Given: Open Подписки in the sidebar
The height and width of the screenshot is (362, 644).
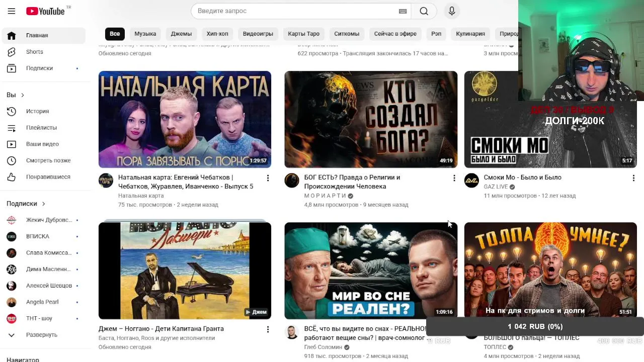Looking at the screenshot, I should 43,68.
